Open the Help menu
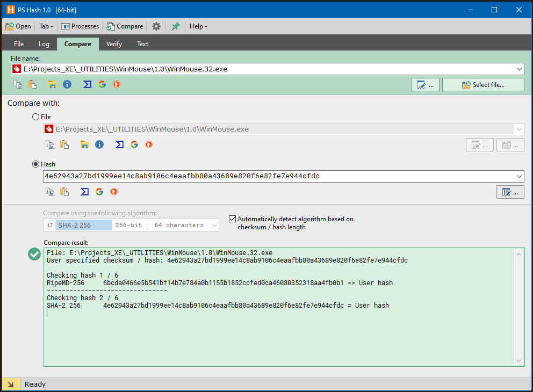The image size is (533, 392). 198,26
